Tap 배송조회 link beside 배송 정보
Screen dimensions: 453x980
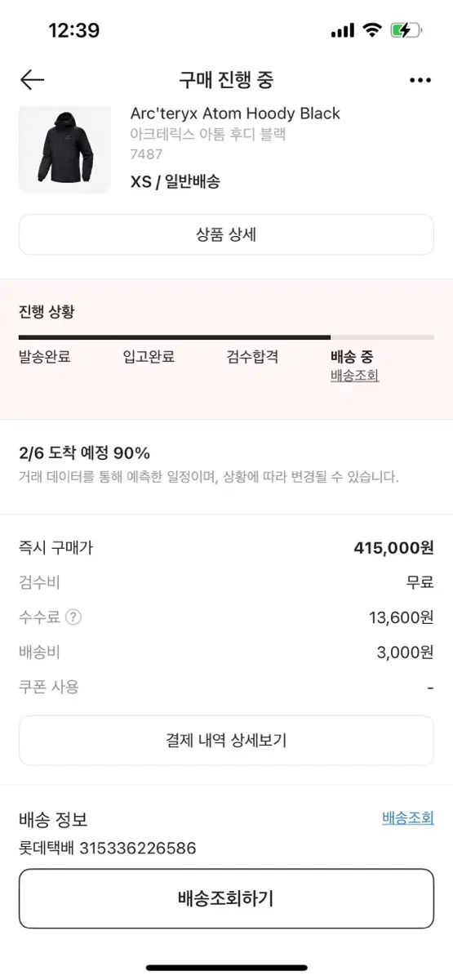pos(408,817)
